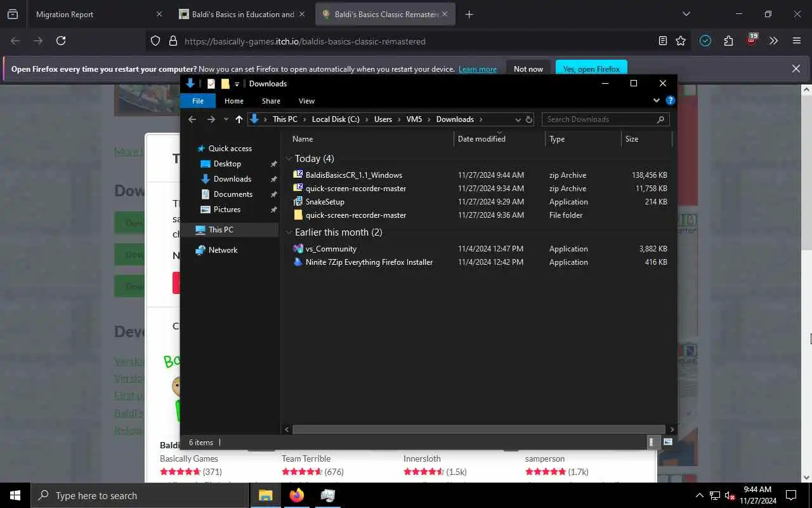Sort files by Size column header
This screenshot has height=508, width=812.
pos(646,138)
